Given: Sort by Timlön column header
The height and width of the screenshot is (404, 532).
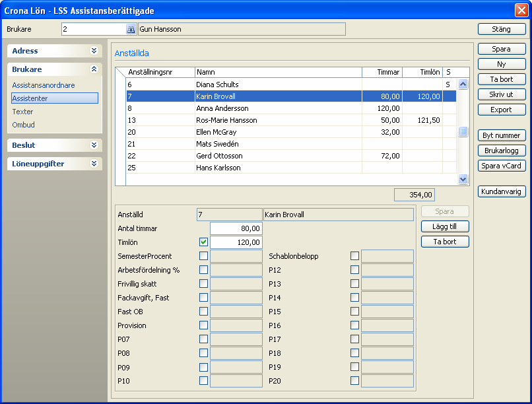Looking at the screenshot, I should (422, 72).
